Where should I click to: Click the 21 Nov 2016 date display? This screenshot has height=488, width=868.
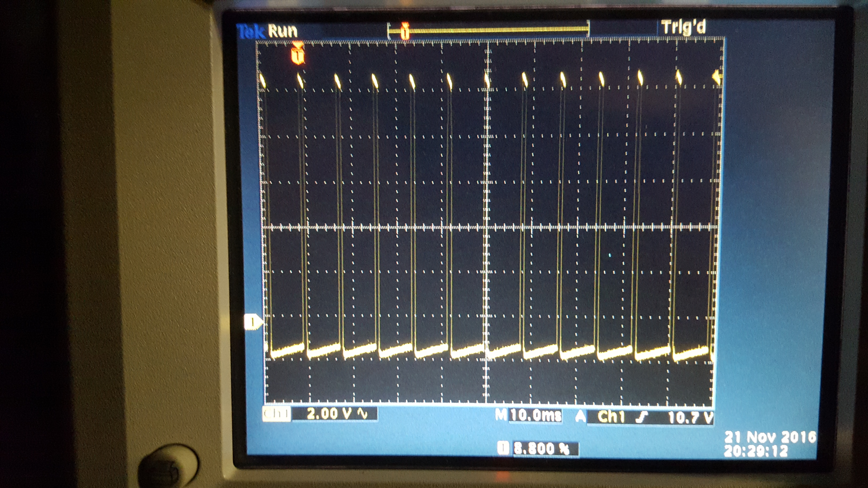tap(770, 437)
